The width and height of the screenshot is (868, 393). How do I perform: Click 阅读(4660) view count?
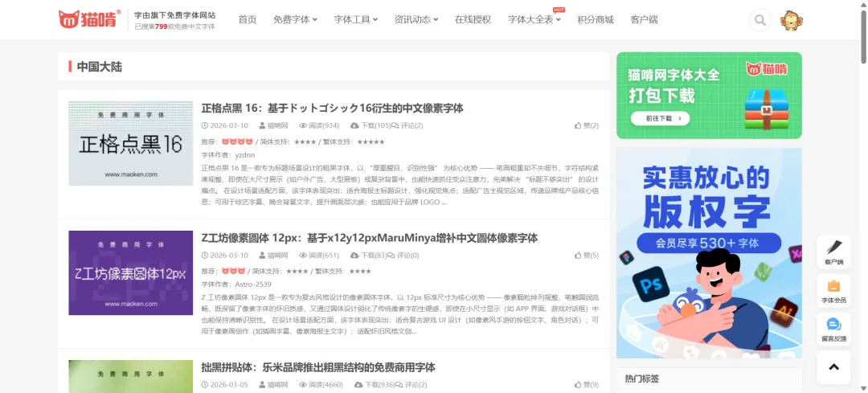321,385
